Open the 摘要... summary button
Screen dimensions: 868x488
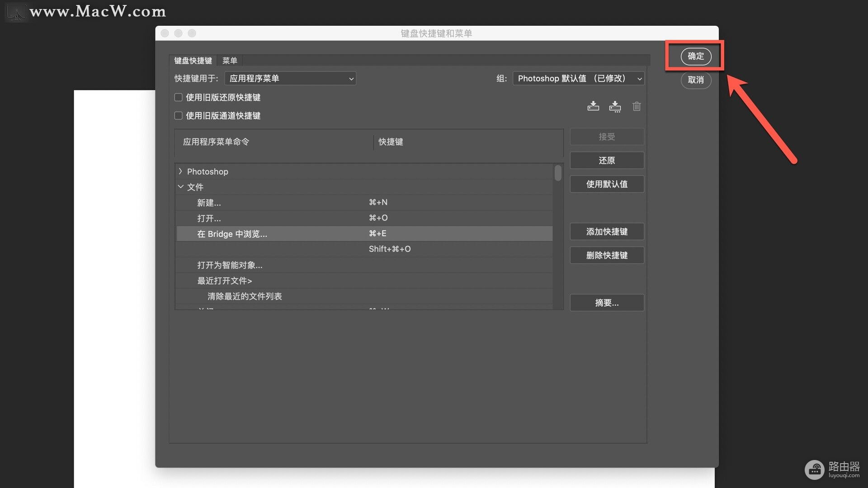[607, 303]
